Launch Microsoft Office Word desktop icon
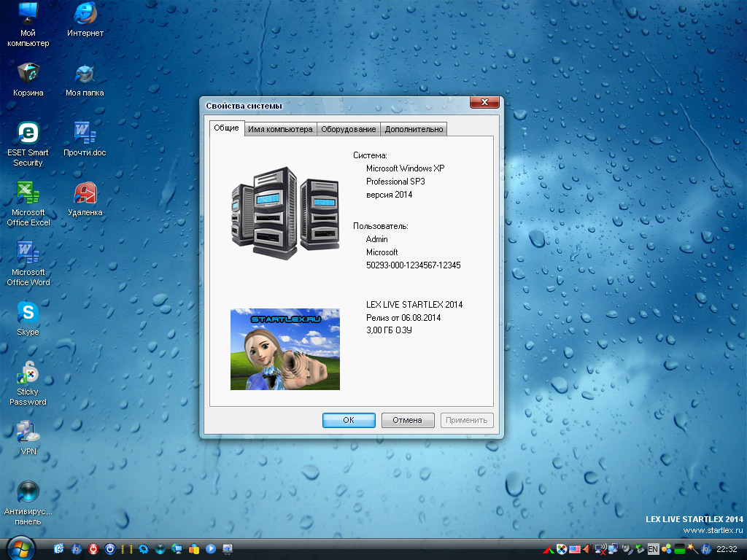The image size is (747, 560). tap(28, 264)
